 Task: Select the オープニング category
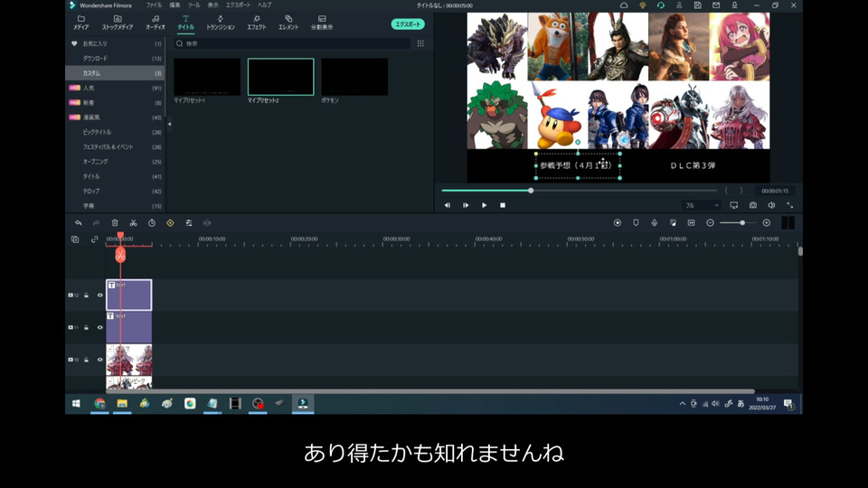coord(115,162)
